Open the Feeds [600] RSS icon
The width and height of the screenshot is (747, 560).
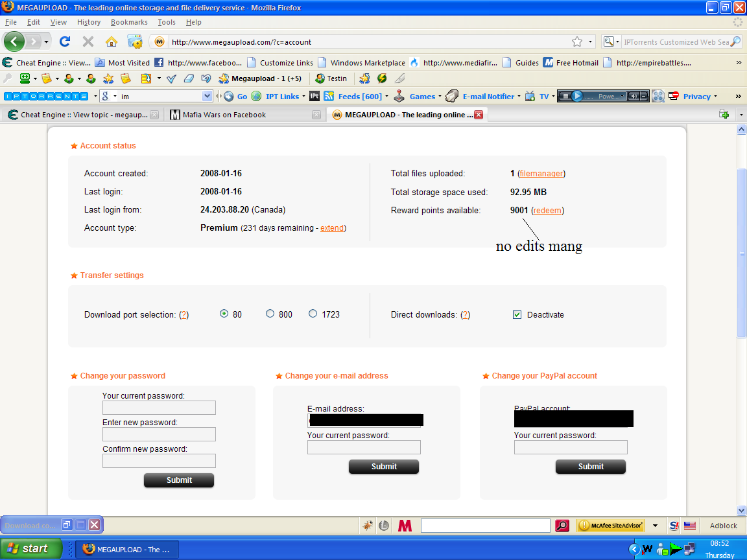(x=329, y=96)
